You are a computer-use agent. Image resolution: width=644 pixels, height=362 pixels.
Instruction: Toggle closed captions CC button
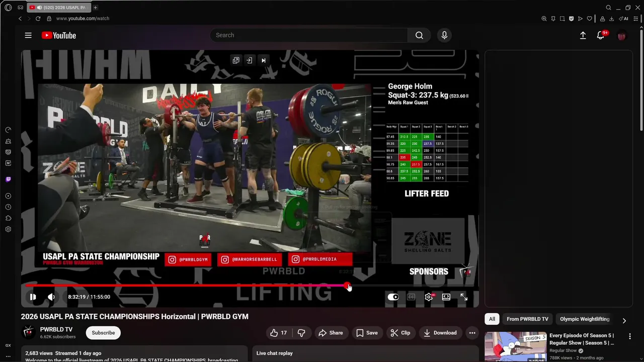click(411, 297)
